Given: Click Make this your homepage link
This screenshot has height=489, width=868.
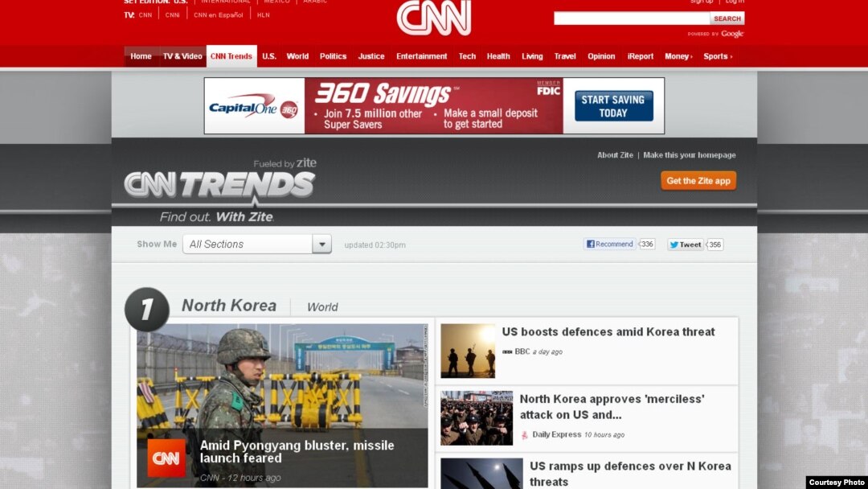Looking at the screenshot, I should (690, 155).
